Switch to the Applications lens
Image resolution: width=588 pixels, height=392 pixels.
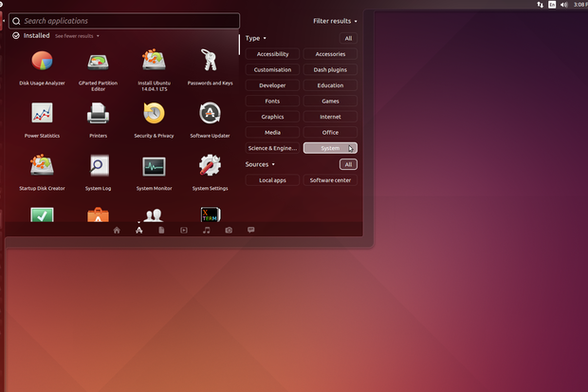139,230
